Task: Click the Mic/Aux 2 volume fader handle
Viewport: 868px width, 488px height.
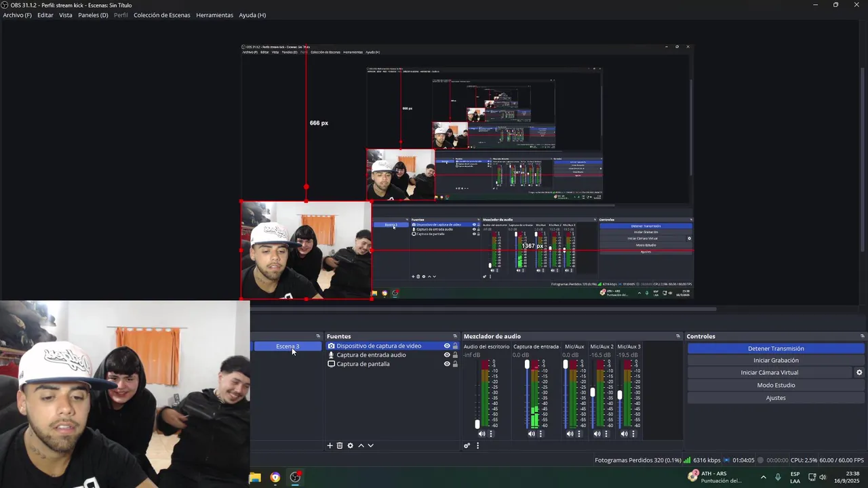Action: coord(592,392)
